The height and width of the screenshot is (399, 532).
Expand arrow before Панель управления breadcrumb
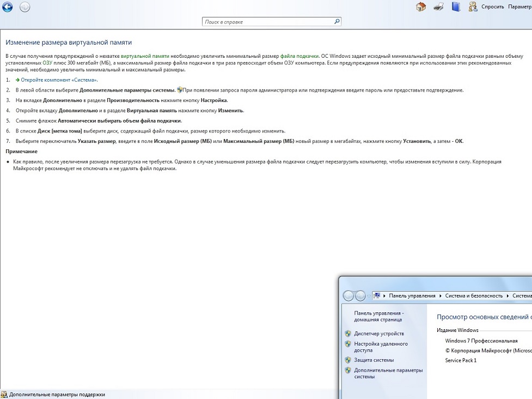click(x=384, y=296)
